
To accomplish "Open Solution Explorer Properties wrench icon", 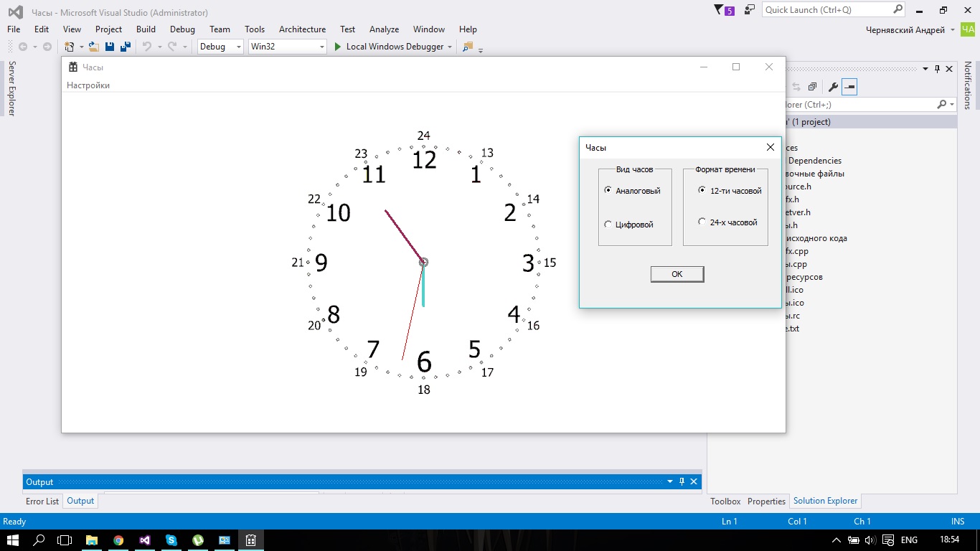I will [833, 87].
